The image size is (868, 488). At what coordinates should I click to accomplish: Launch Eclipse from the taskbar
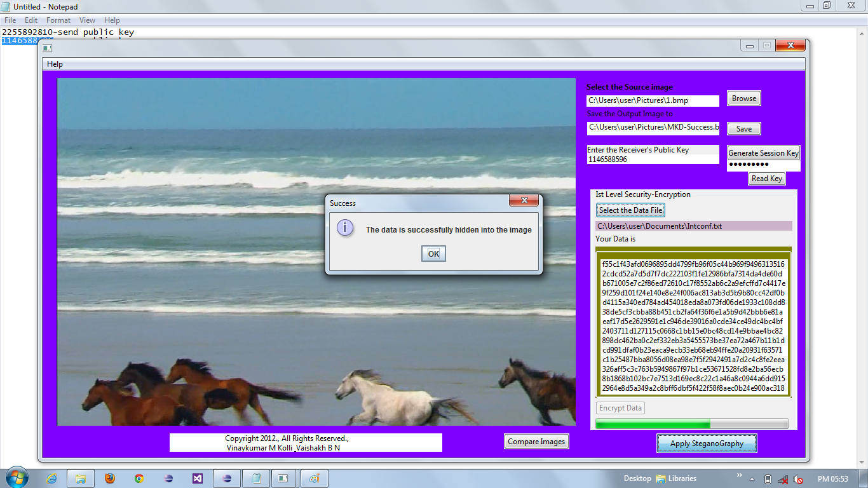(168, 478)
